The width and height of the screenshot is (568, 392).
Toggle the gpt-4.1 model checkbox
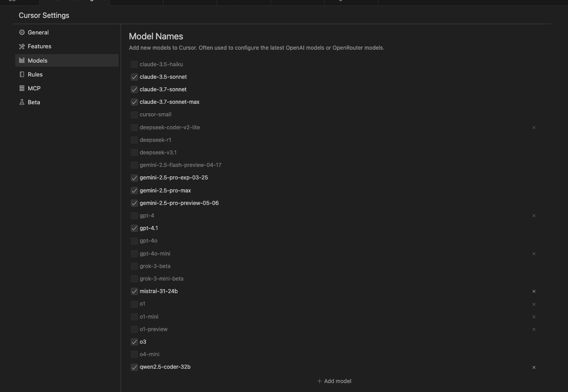(134, 228)
